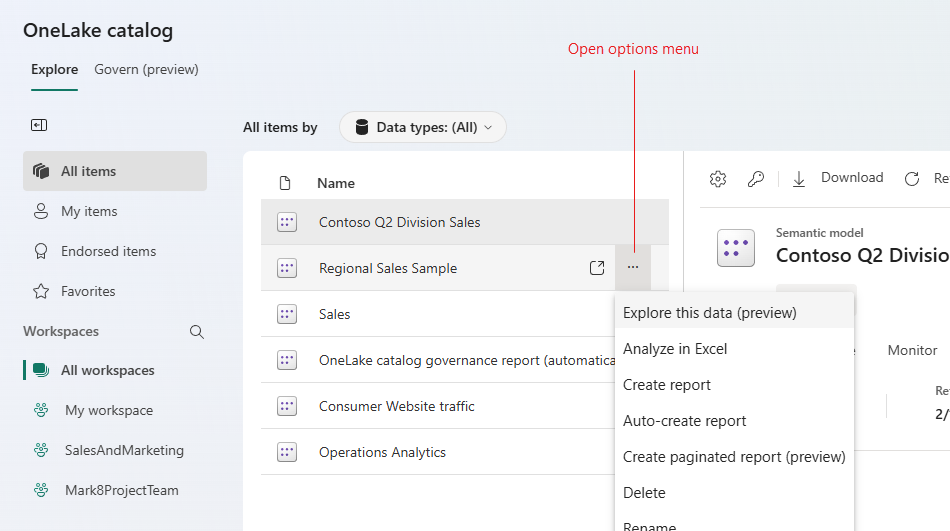Viewport: 950px width, 531px height.
Task: Click Auto-create report in the context menu
Action: [x=684, y=421]
